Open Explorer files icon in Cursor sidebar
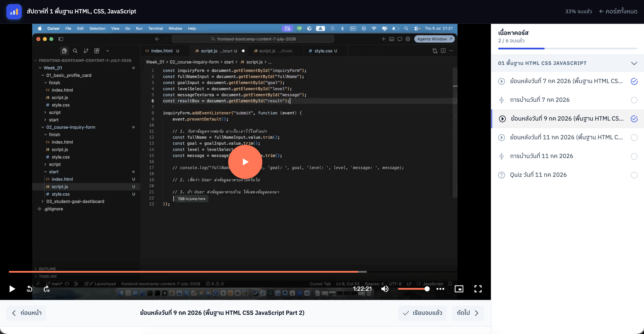 pyautogui.click(x=64, y=51)
